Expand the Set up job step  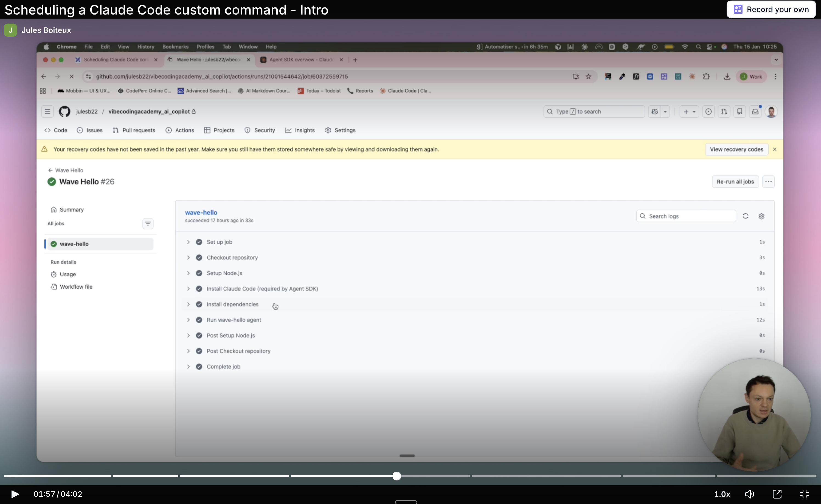coord(189,242)
